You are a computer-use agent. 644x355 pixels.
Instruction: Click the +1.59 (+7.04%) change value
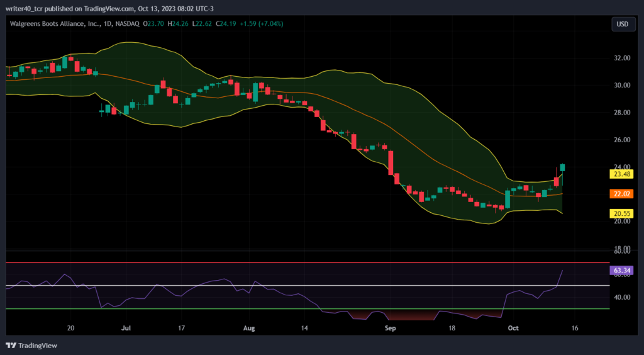tap(261, 24)
